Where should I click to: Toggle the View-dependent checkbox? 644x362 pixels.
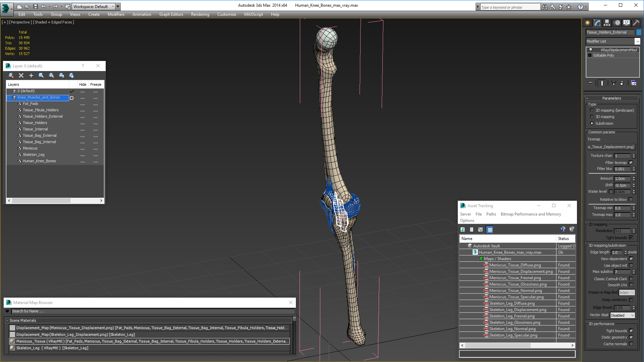click(631, 259)
